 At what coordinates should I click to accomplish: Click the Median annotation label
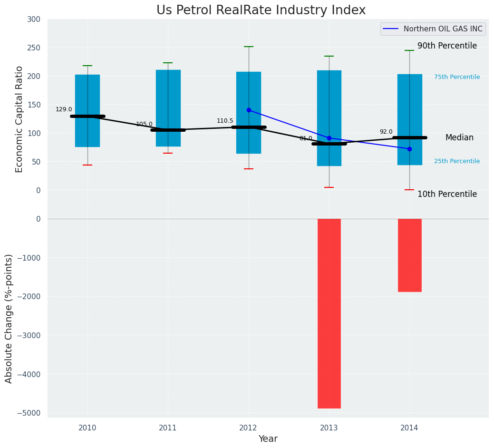[459, 137]
